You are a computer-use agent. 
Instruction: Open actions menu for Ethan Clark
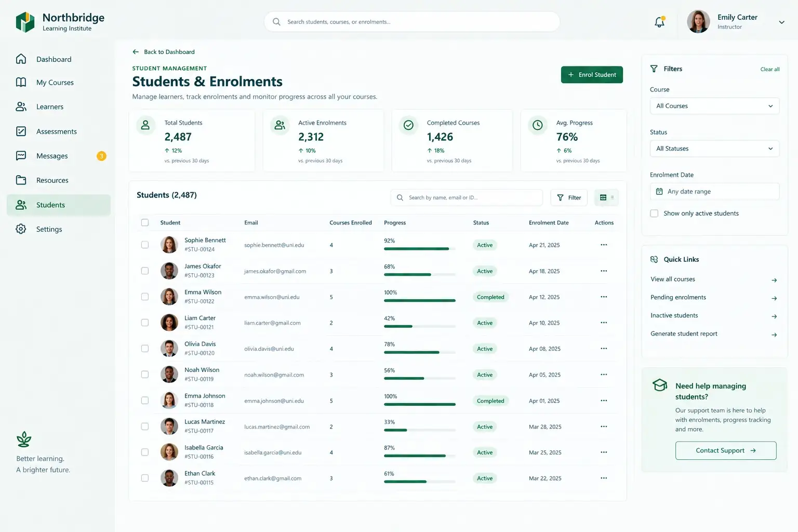coord(604,478)
